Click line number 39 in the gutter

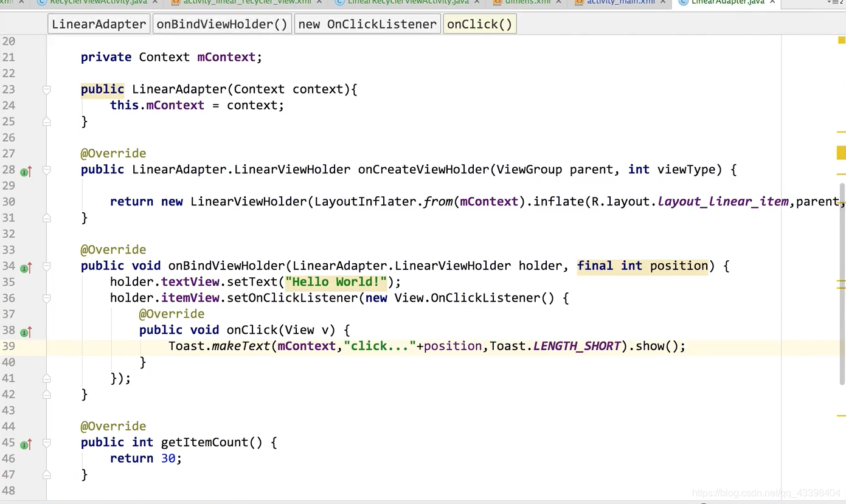(9, 346)
